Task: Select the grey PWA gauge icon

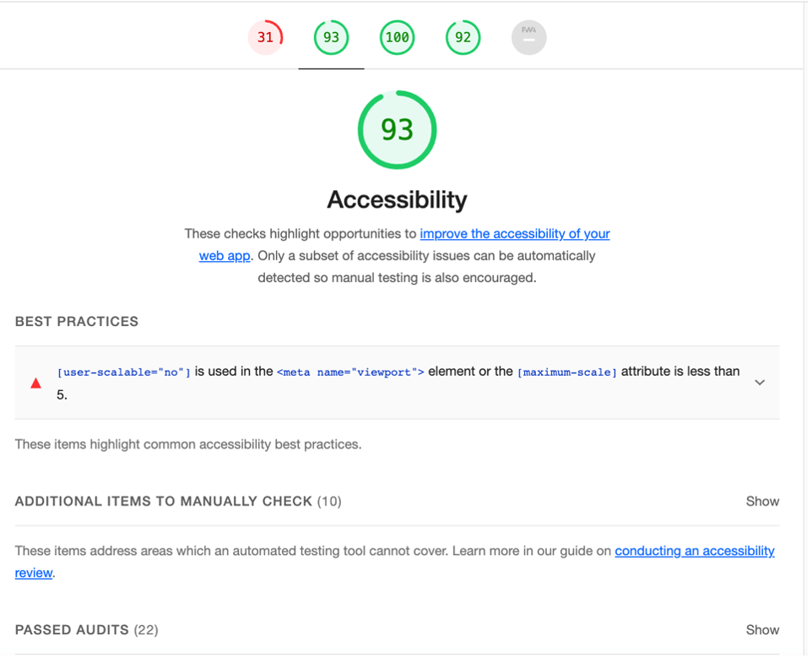Action: (x=528, y=37)
